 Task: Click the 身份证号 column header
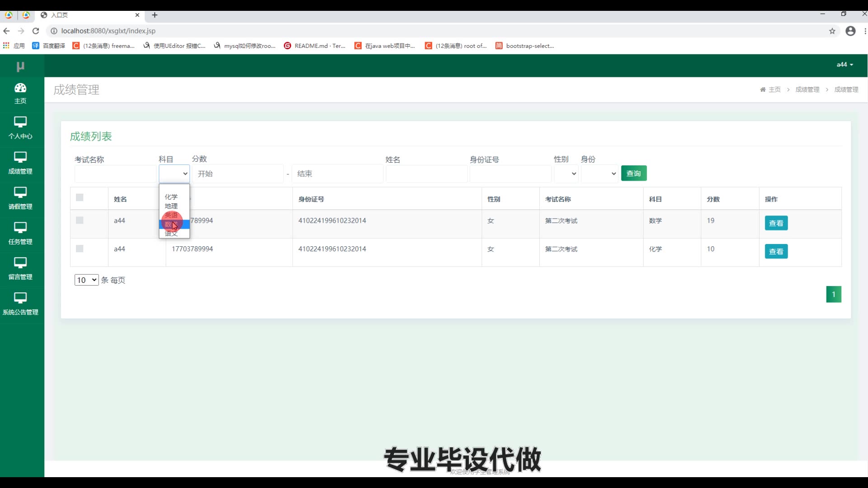[x=311, y=199]
